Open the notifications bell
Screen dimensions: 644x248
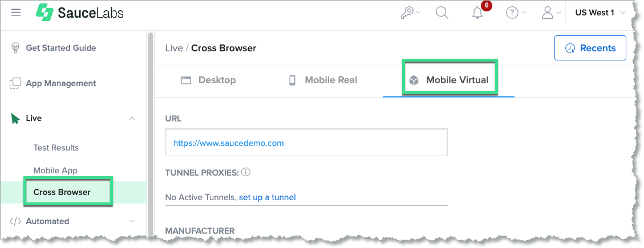point(477,13)
